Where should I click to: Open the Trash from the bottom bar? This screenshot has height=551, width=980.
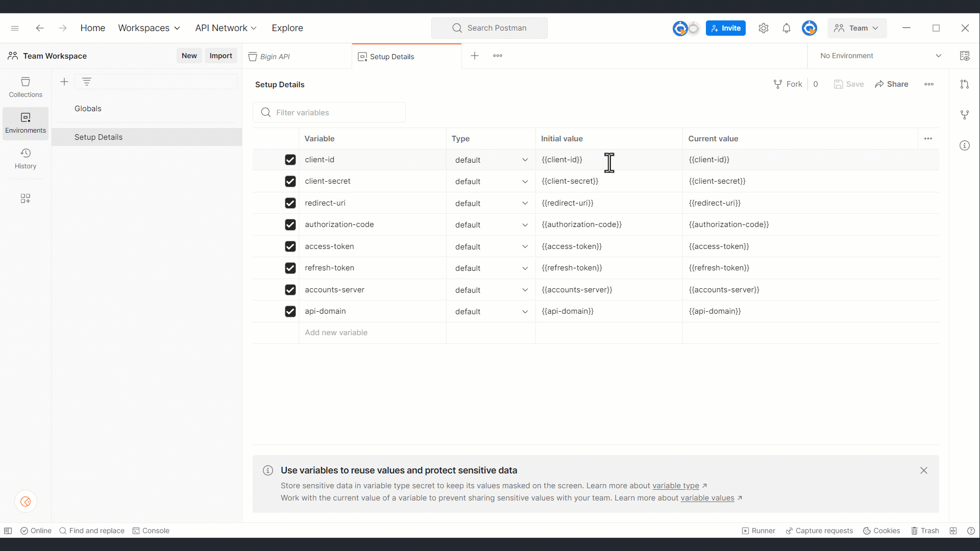pyautogui.click(x=925, y=531)
